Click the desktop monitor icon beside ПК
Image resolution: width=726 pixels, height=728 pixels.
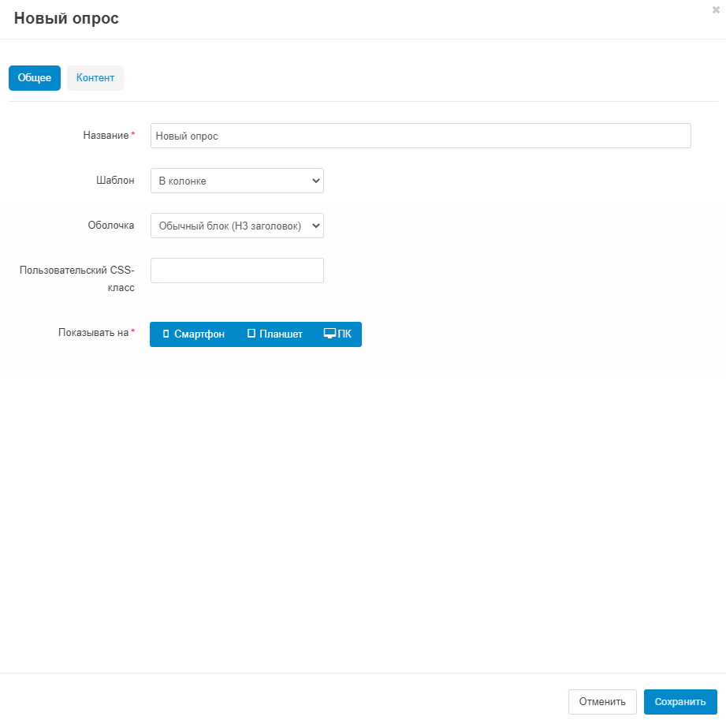click(330, 334)
